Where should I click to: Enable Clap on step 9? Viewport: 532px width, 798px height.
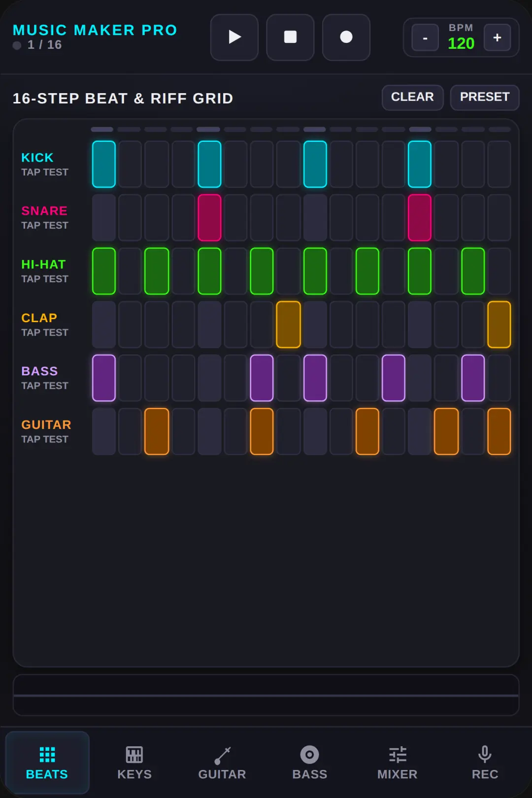pyautogui.click(x=315, y=325)
